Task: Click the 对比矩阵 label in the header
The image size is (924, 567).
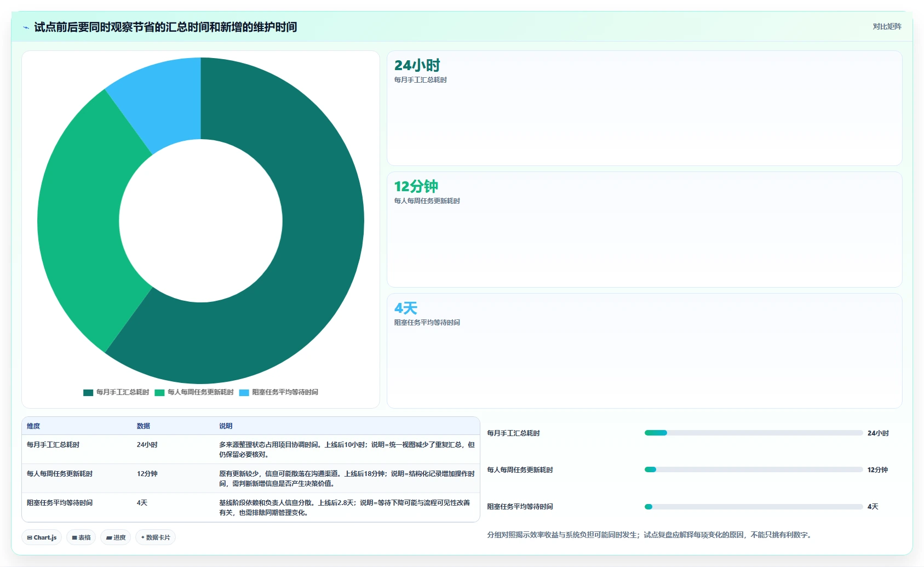Action: click(x=887, y=26)
